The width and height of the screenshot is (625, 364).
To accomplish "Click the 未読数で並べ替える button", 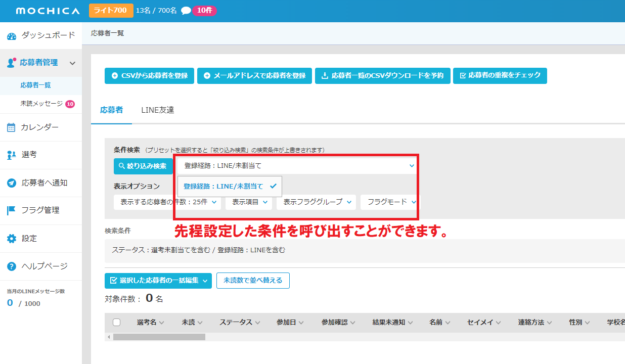I will [253, 281].
